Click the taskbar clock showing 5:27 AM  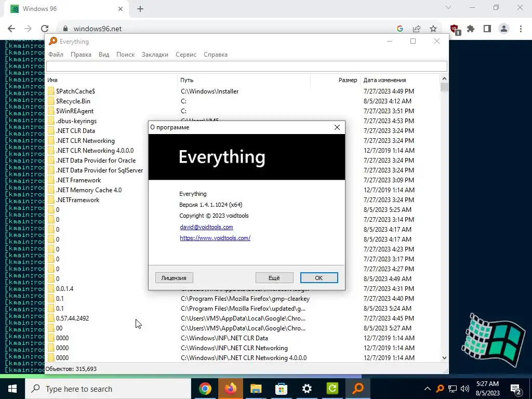[487, 389]
